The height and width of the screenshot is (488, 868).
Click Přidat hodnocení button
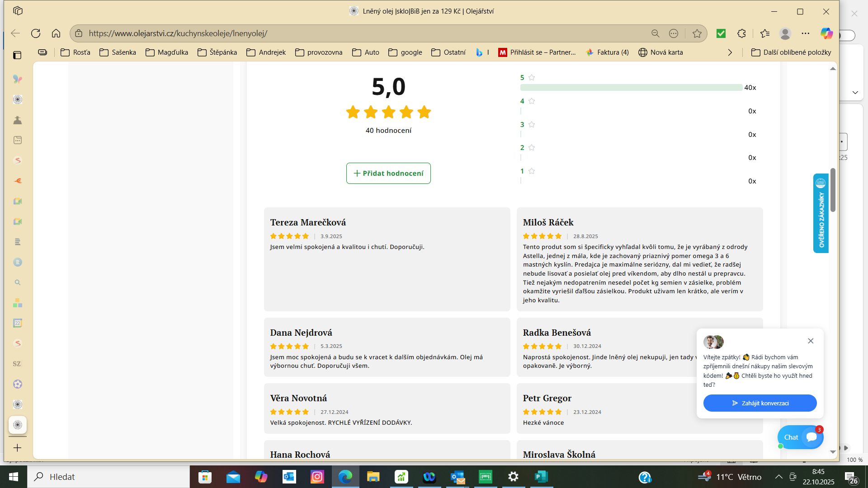pos(388,174)
